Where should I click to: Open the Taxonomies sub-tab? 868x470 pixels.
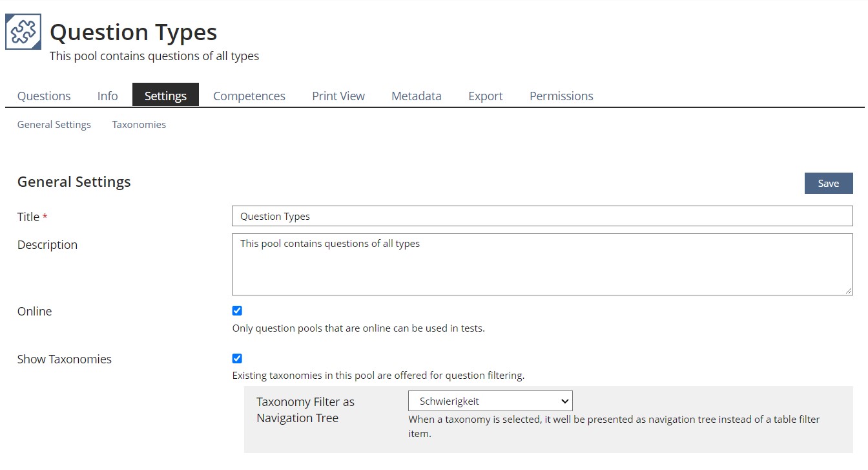pyautogui.click(x=139, y=125)
